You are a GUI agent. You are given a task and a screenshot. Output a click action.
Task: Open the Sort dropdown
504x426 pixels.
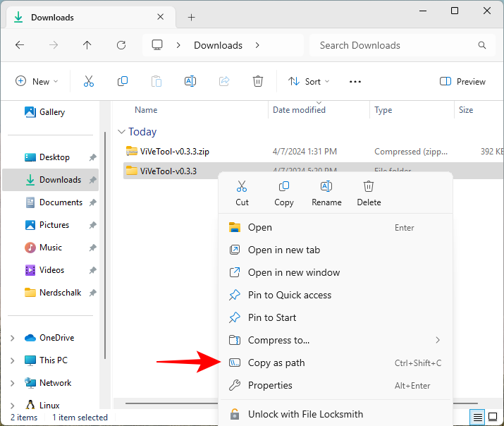click(309, 81)
